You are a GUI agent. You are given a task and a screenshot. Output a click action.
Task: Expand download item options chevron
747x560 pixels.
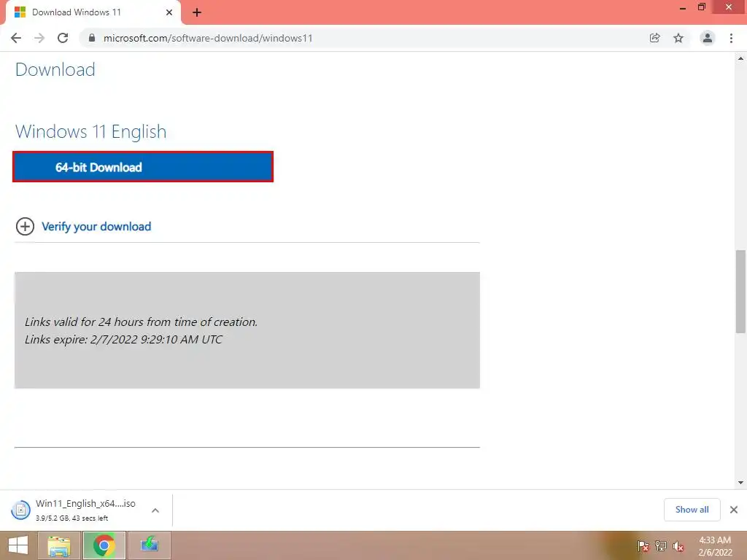155,510
